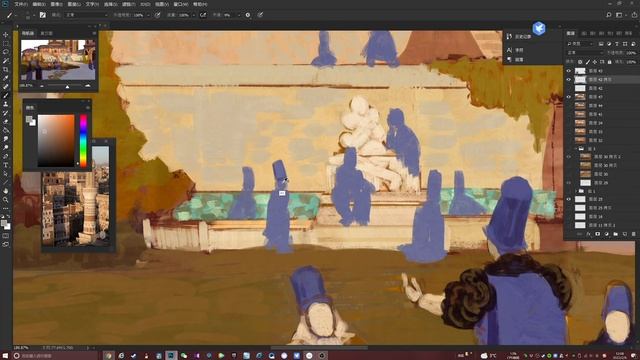This screenshot has width=640, height=360.
Task: Click Navigator zoom out button
Action: [x=42, y=86]
